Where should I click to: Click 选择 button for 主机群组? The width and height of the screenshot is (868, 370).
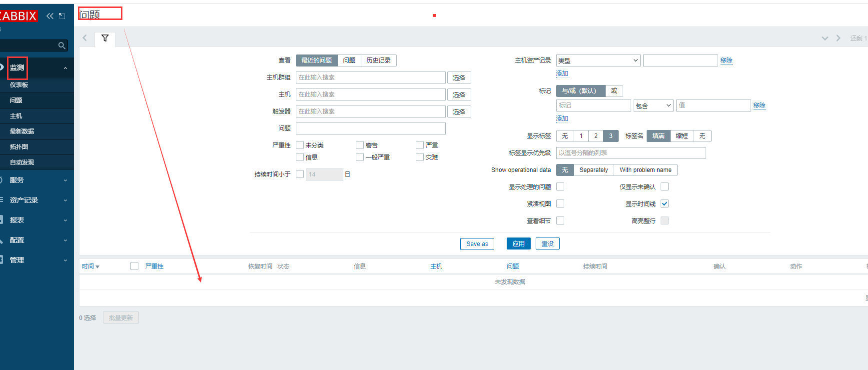point(459,77)
